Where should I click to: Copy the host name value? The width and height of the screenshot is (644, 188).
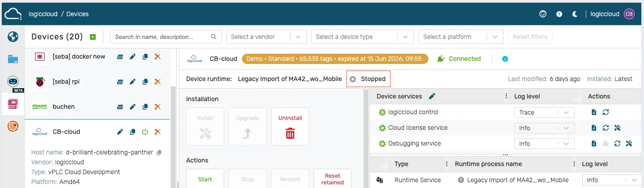tap(159, 153)
